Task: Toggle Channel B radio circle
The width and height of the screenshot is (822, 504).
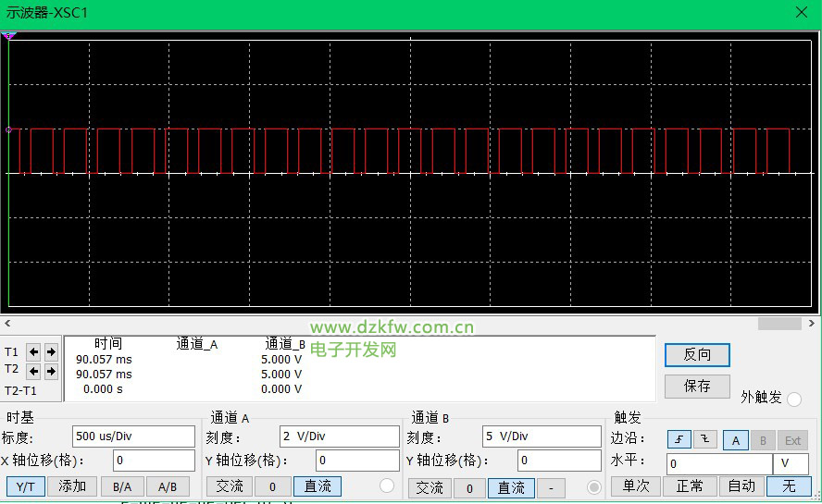Action: point(595,486)
